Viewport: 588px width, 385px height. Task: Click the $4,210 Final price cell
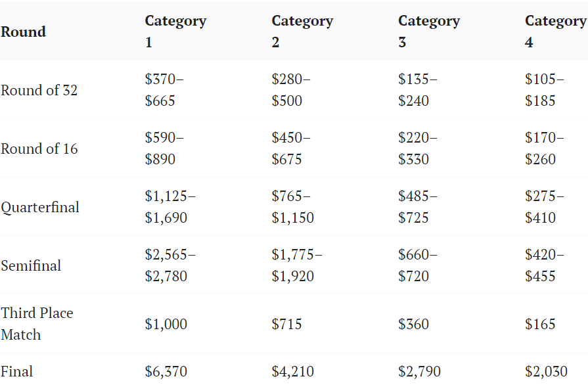tap(293, 371)
